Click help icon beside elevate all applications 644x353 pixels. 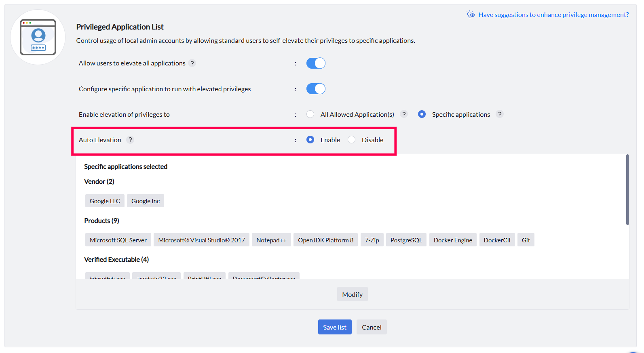tap(192, 63)
